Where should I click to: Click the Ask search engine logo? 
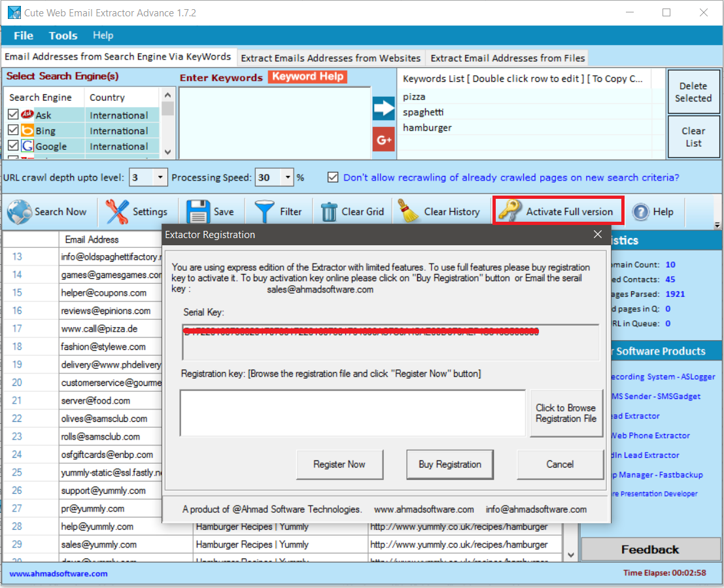coord(27,114)
